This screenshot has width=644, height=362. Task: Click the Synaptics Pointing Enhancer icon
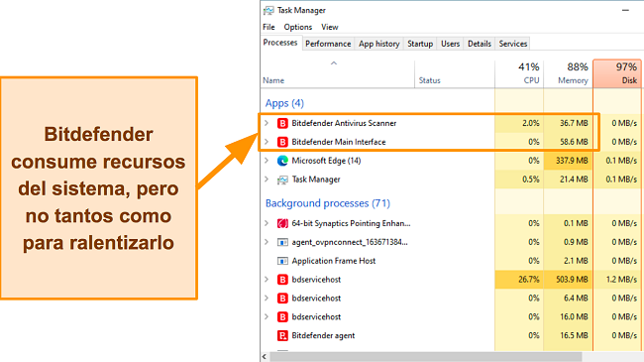point(282,223)
